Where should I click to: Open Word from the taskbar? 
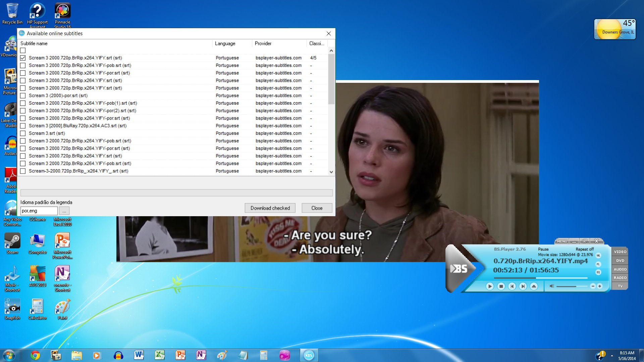point(139,355)
